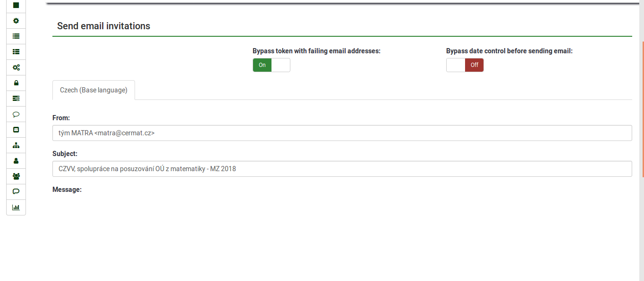Click the solid square icon in sidebar
Image resolution: width=644 pixels, height=281 pixels.
click(x=16, y=5)
